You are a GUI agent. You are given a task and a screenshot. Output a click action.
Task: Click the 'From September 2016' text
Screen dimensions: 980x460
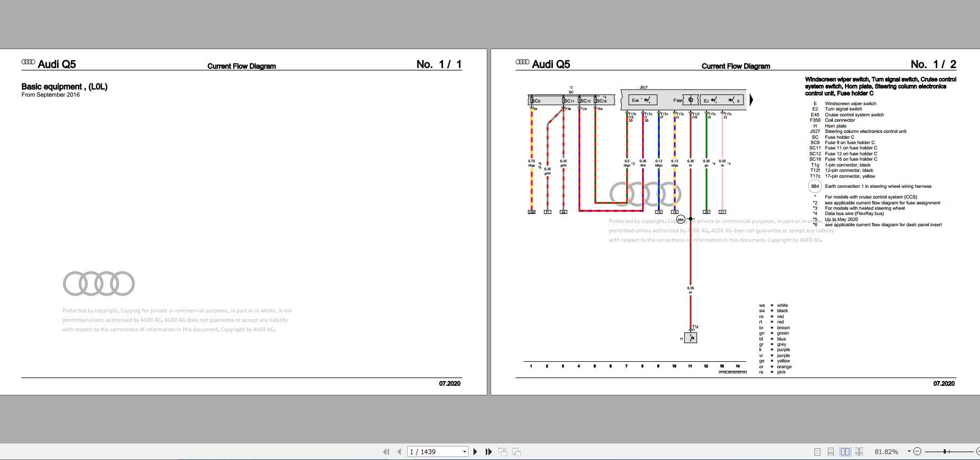pos(51,95)
